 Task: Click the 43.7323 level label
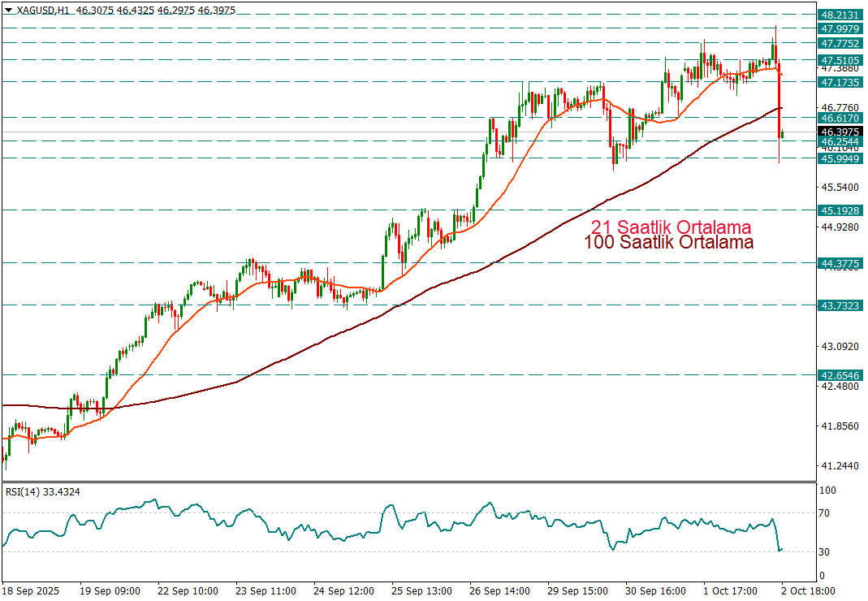[x=840, y=305]
